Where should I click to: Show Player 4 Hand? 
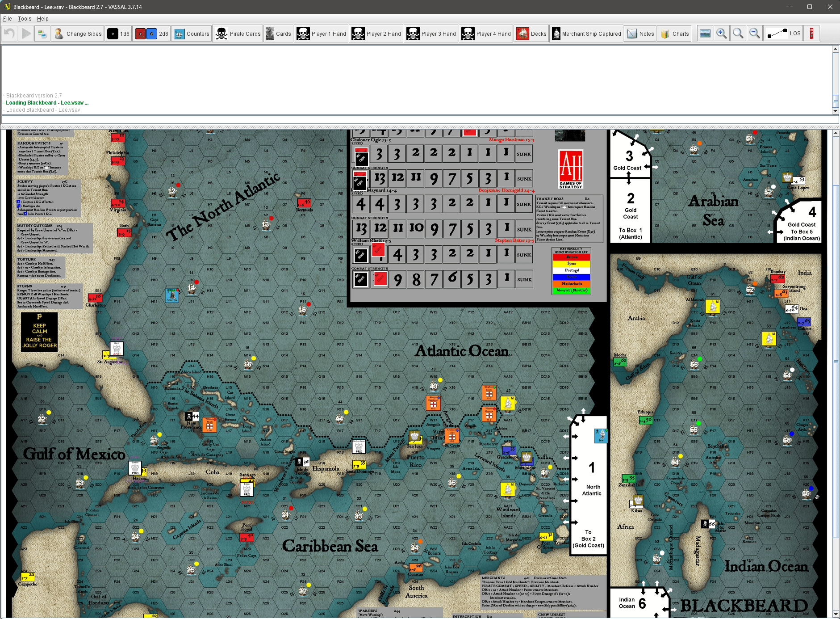[x=486, y=34]
